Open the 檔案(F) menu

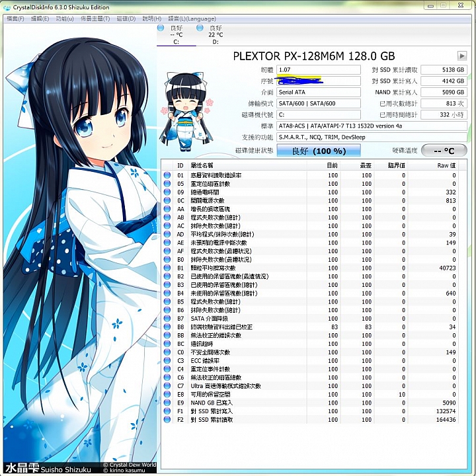(15, 19)
